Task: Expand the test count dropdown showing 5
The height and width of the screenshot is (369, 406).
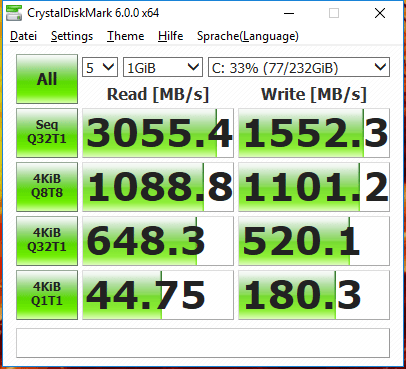Action: click(100, 68)
